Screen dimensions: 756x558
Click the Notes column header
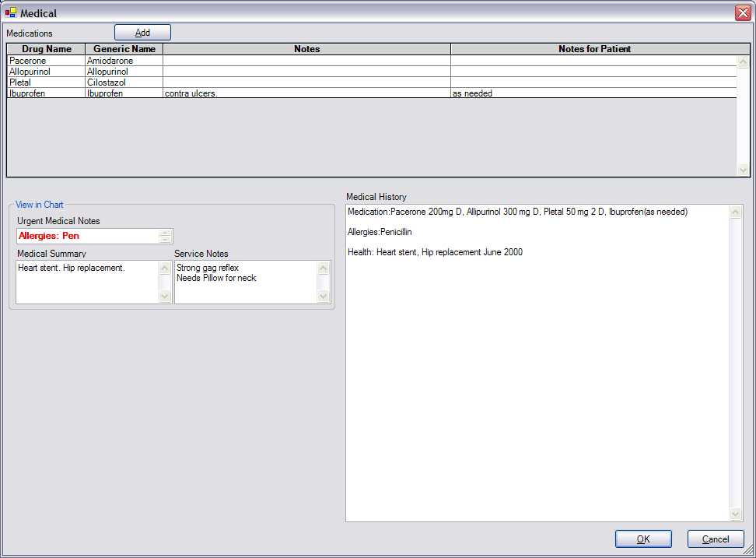[306, 49]
